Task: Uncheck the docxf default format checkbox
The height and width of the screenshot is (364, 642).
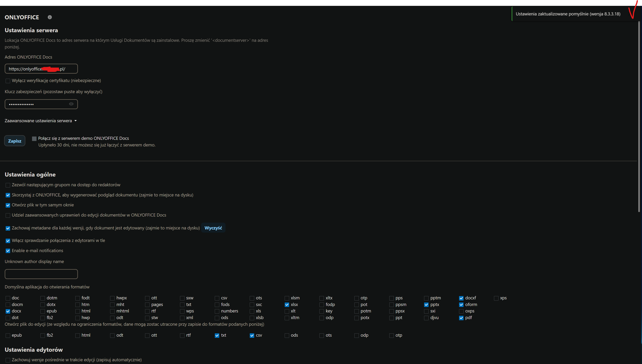Action: [461, 298]
